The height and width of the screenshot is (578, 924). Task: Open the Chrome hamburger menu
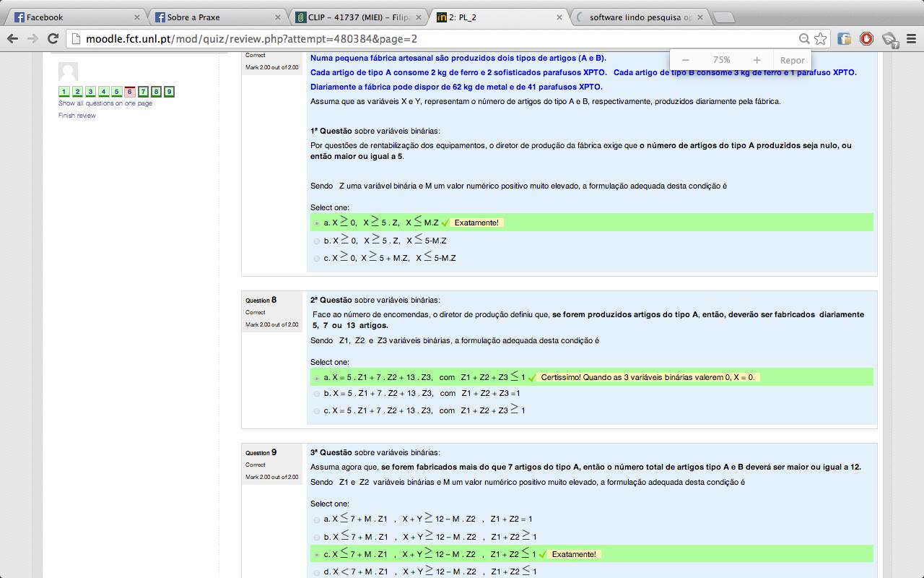(x=911, y=39)
